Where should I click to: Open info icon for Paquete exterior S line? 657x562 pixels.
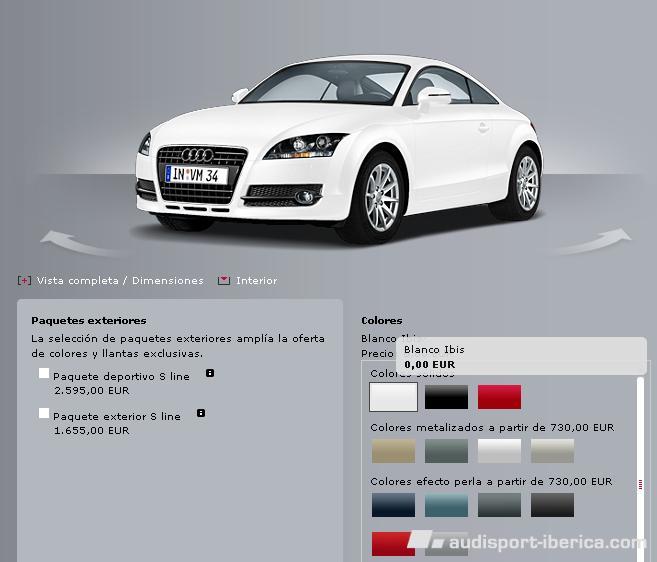tap(201, 413)
